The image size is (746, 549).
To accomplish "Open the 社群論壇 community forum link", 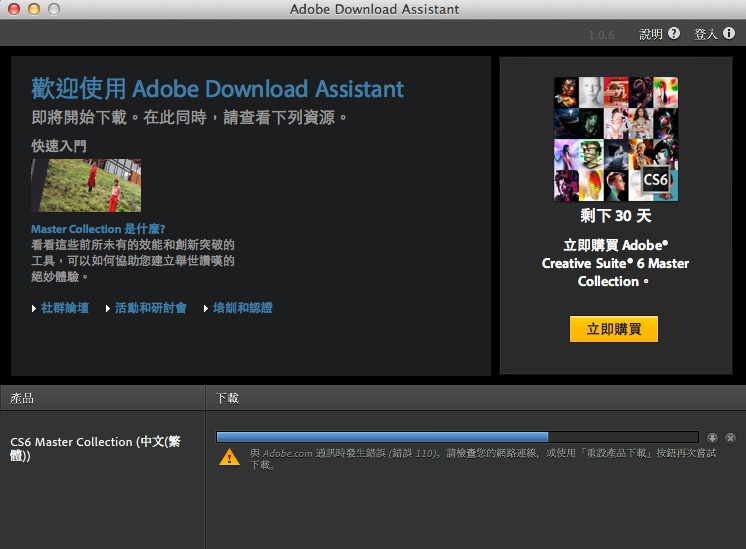I will coord(65,308).
